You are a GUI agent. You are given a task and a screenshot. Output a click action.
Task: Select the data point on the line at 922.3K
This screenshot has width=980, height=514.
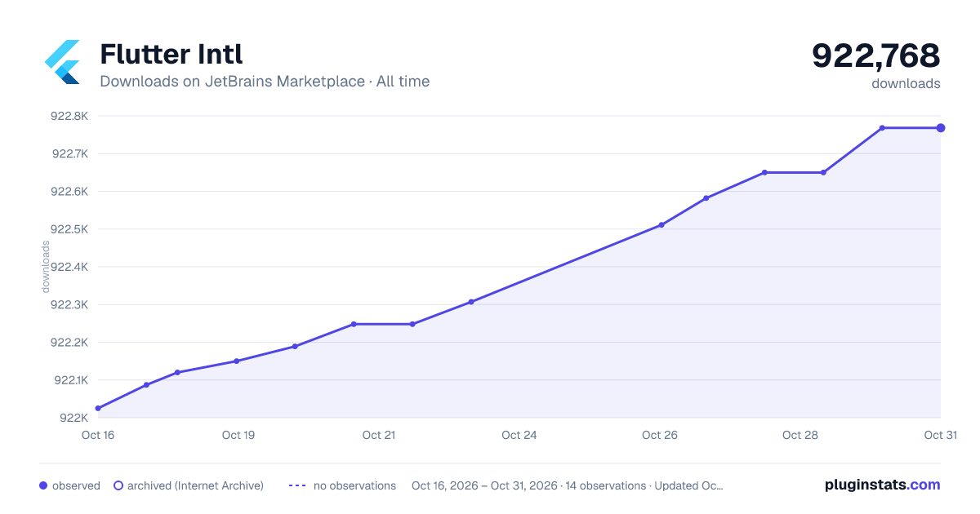tap(471, 302)
